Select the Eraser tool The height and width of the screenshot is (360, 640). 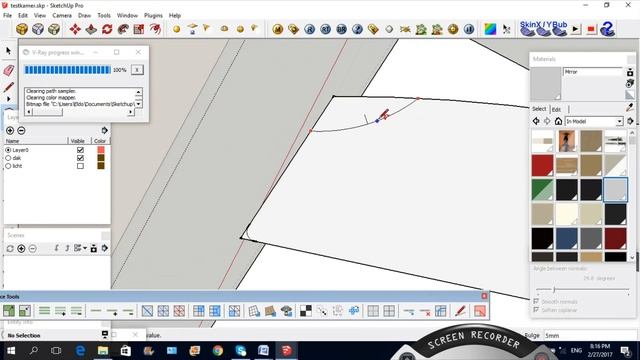click(9, 70)
